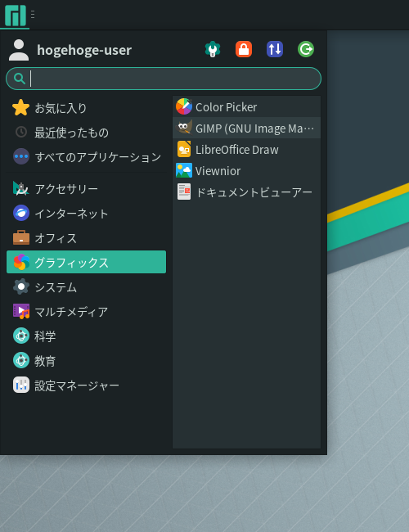The width and height of the screenshot is (409, 532).
Task: Click the system gear icon
Action: click(x=21, y=286)
